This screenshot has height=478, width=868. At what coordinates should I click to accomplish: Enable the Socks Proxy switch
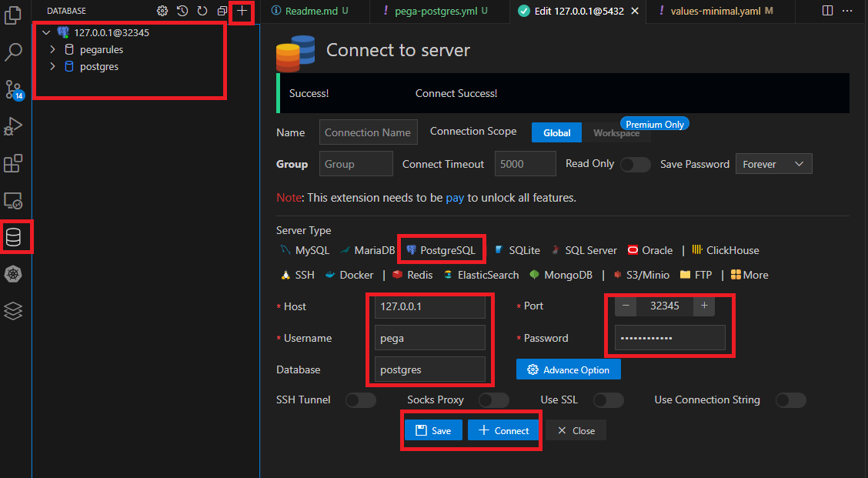494,400
